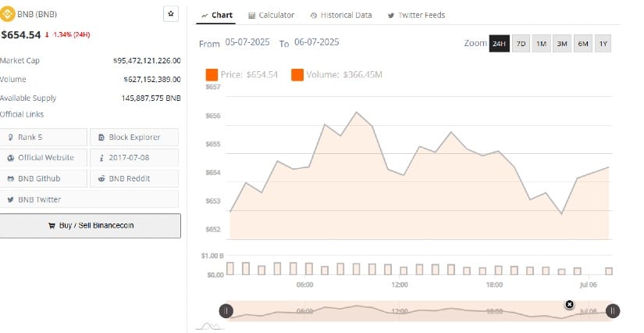
Task: Click the Volume value $627,152,389.00
Action: click(152, 80)
